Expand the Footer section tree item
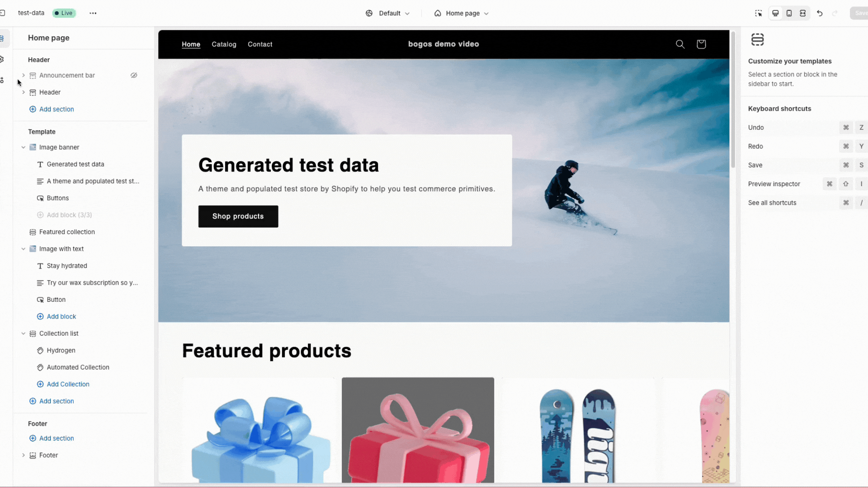The height and width of the screenshot is (488, 868). pos(24,455)
